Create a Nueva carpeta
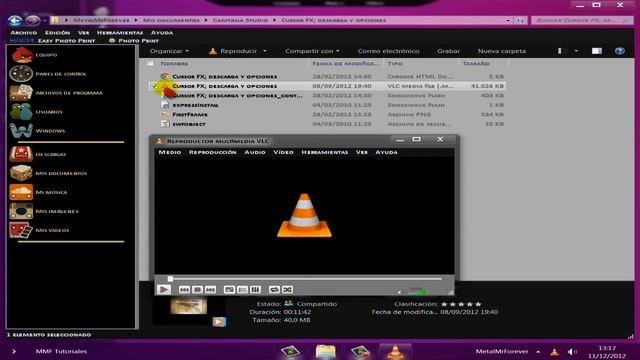Image resolution: width=640 pixels, height=360 pixels. point(502,51)
